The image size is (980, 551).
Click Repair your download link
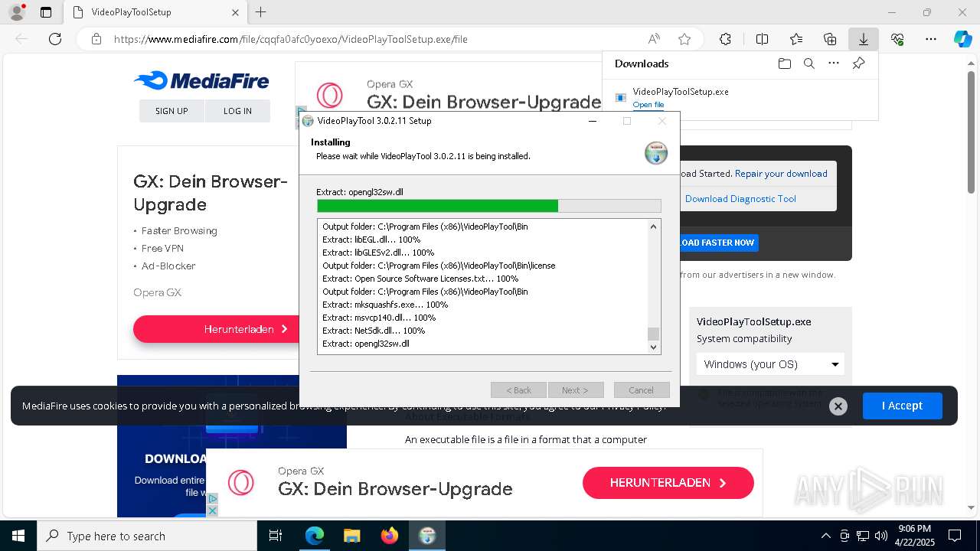click(x=781, y=174)
